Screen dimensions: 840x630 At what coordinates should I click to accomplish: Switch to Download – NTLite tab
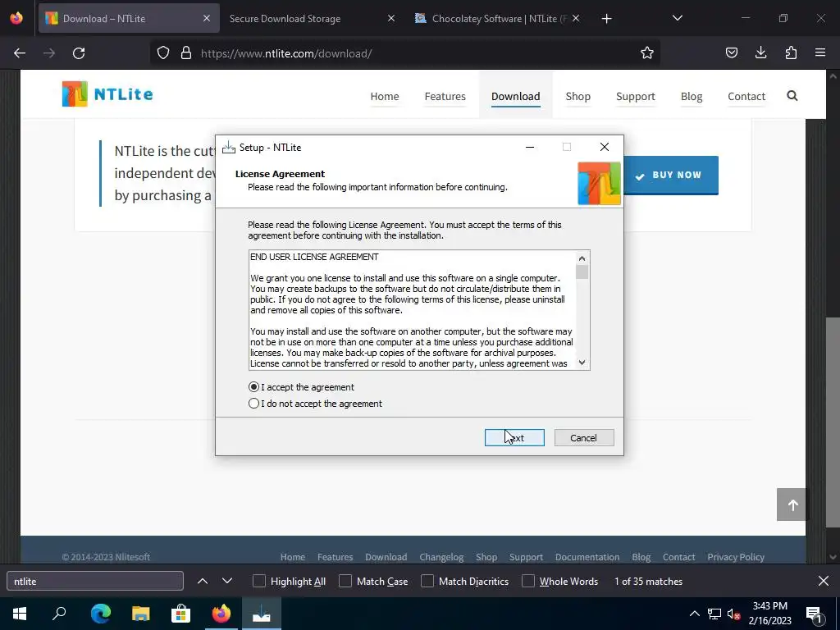pyautogui.click(x=129, y=18)
